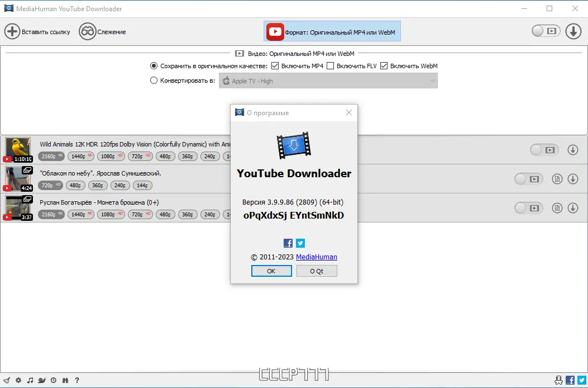Viewport: 588px width, 388px height.
Task: Click the Слежение menu item
Action: point(103,31)
